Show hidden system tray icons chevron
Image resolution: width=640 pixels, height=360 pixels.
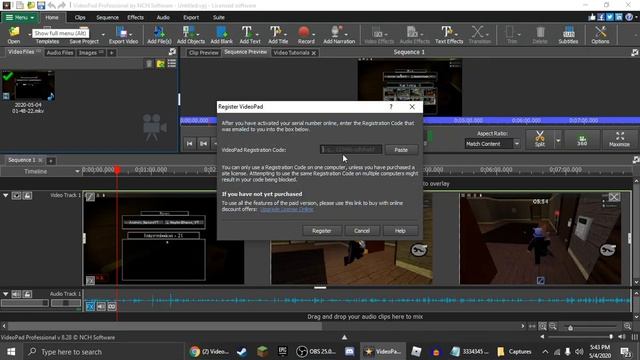545,351
